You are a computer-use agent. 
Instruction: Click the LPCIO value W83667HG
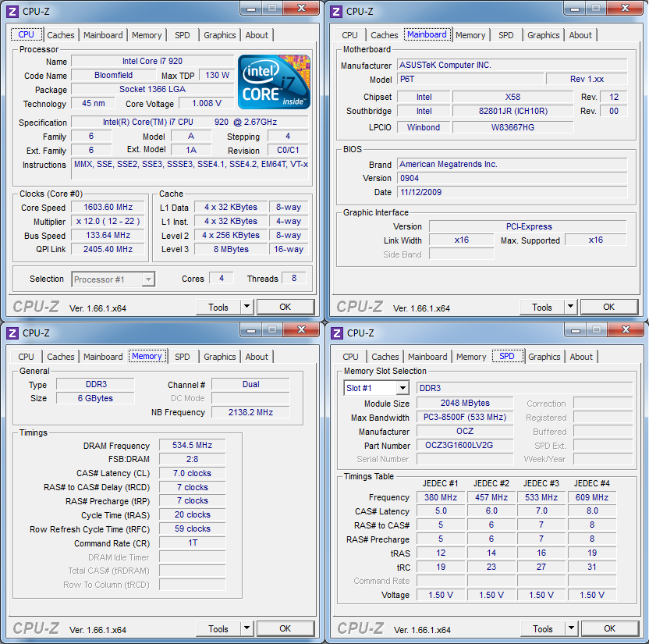coord(512,127)
